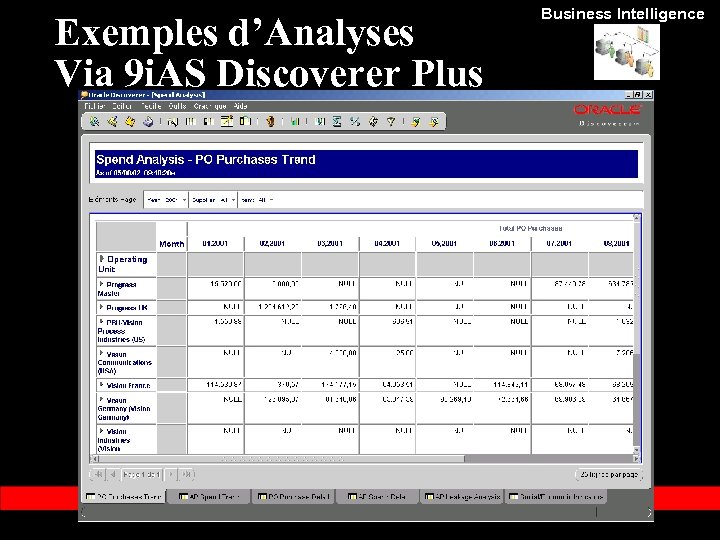720x540 pixels.
Task: Click the Oracle Discoverer title bar icon
Action: click(x=84, y=95)
